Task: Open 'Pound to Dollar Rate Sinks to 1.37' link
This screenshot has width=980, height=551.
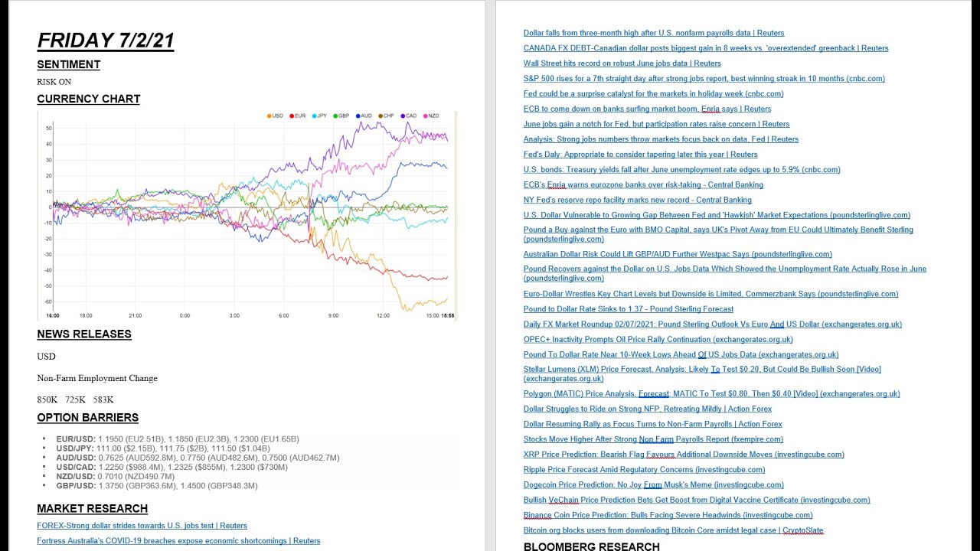Action: pyautogui.click(x=629, y=309)
